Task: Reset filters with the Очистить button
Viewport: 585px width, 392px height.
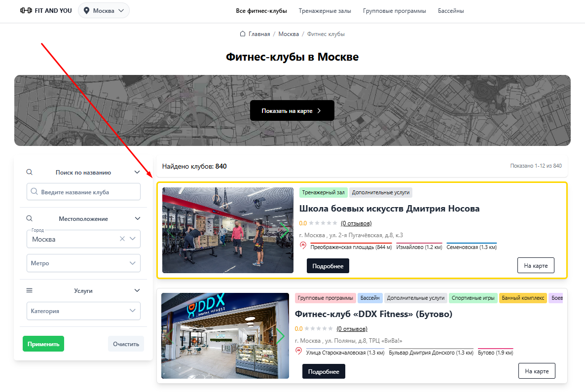Action: [126, 344]
